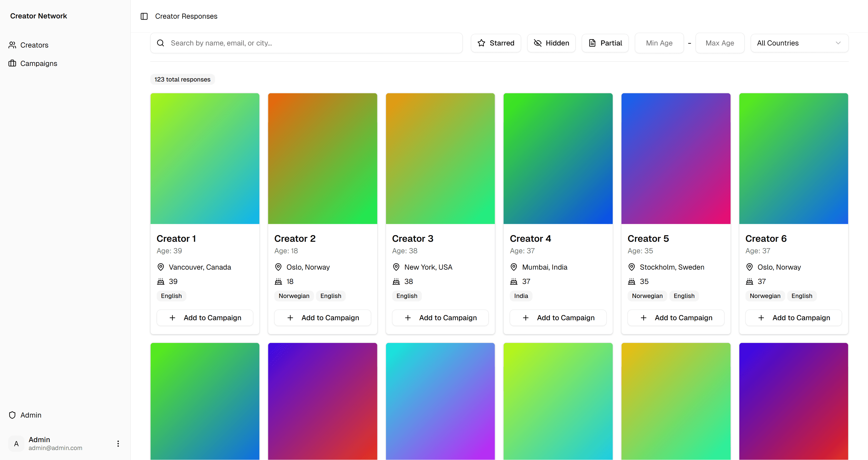Add Creator 5 to campaign
This screenshot has width=868, height=460.
click(676, 318)
